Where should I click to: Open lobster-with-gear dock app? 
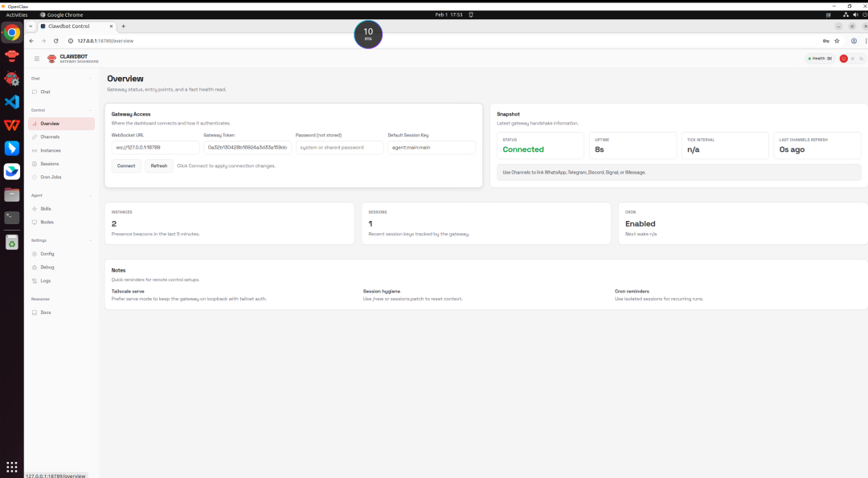click(x=11, y=79)
